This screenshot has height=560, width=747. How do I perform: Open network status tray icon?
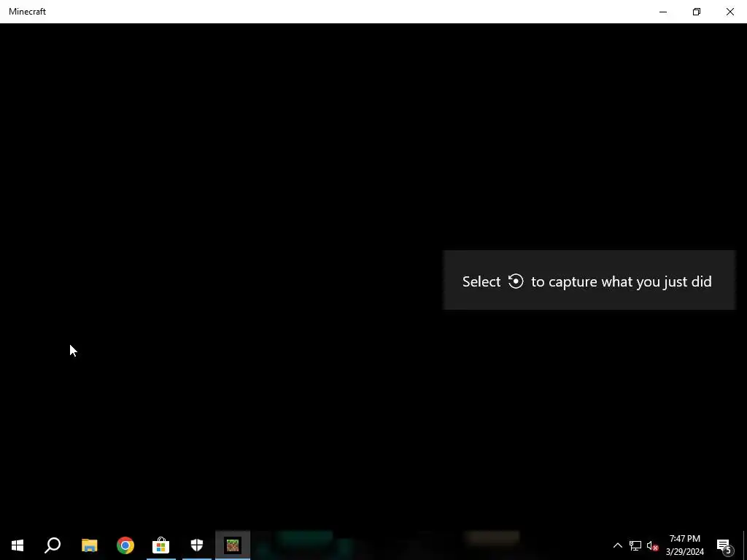[x=635, y=545]
